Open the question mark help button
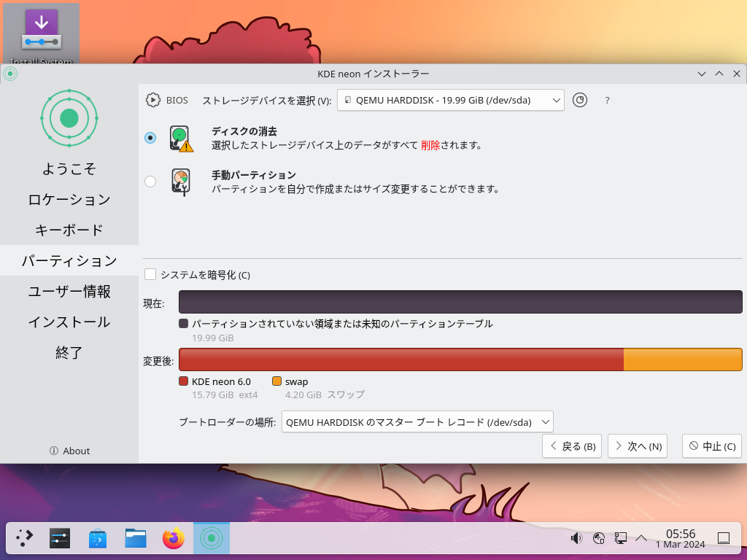The image size is (747, 560). [607, 101]
